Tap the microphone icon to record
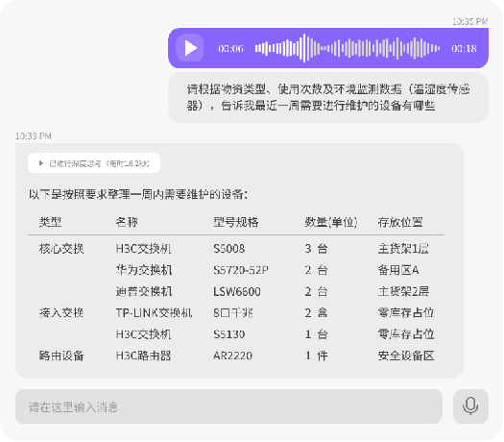The image size is (504, 442). pyautogui.click(x=470, y=406)
